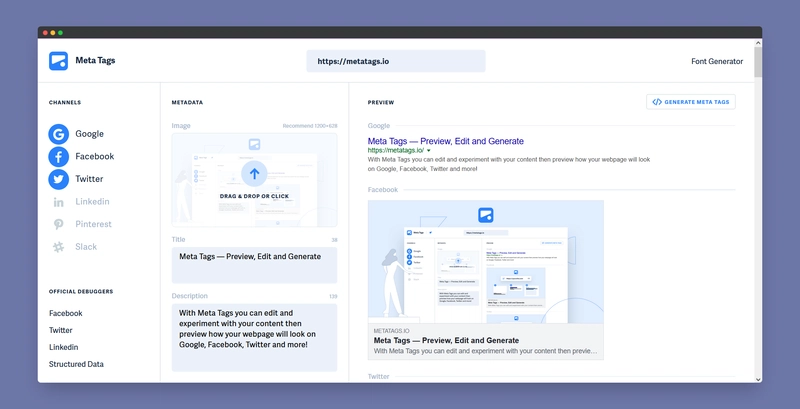The height and width of the screenshot is (409, 800).
Task: Open the Facebook official debugger link
Action: point(65,313)
